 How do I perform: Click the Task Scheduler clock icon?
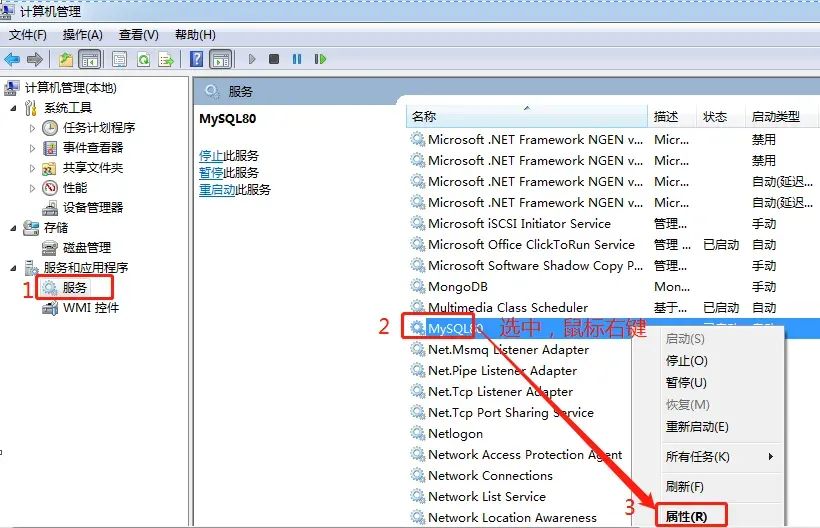50,128
